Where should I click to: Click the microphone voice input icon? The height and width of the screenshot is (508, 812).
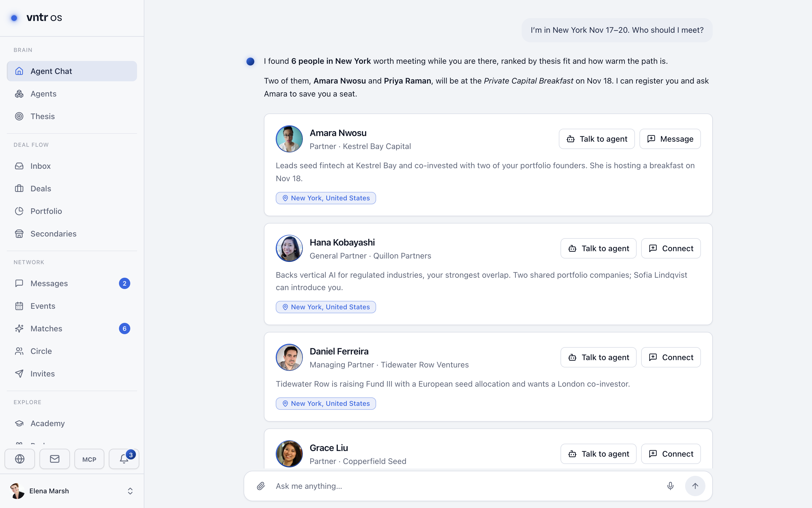[670, 486]
